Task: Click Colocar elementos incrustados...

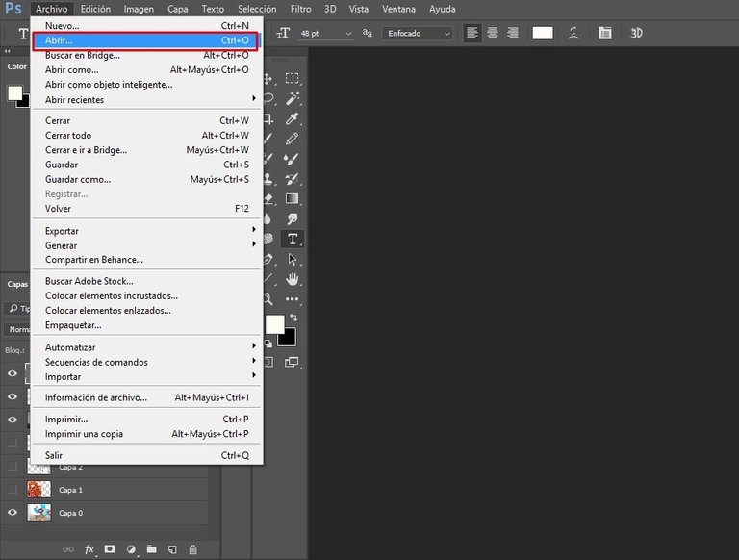Action: (x=146, y=295)
